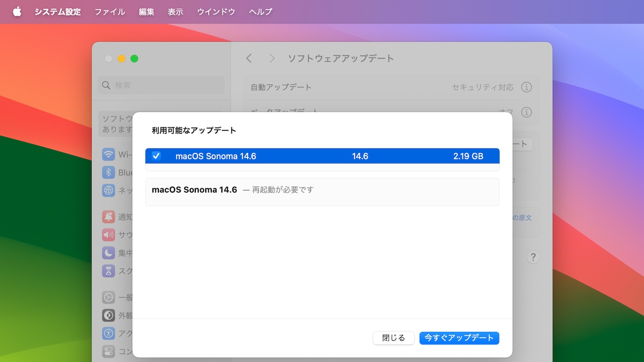Click the yellow minimize window button
644x362 pixels.
coord(121,59)
